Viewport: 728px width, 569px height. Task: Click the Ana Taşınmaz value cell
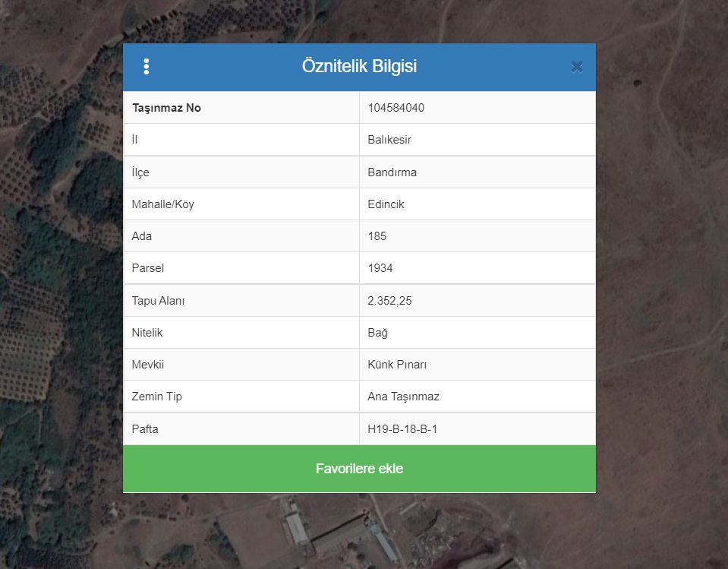(403, 397)
